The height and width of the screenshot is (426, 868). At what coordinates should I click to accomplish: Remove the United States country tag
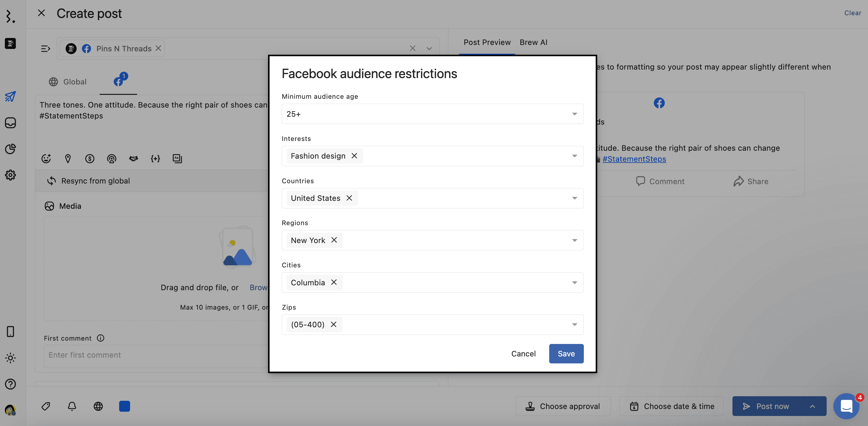tap(349, 198)
